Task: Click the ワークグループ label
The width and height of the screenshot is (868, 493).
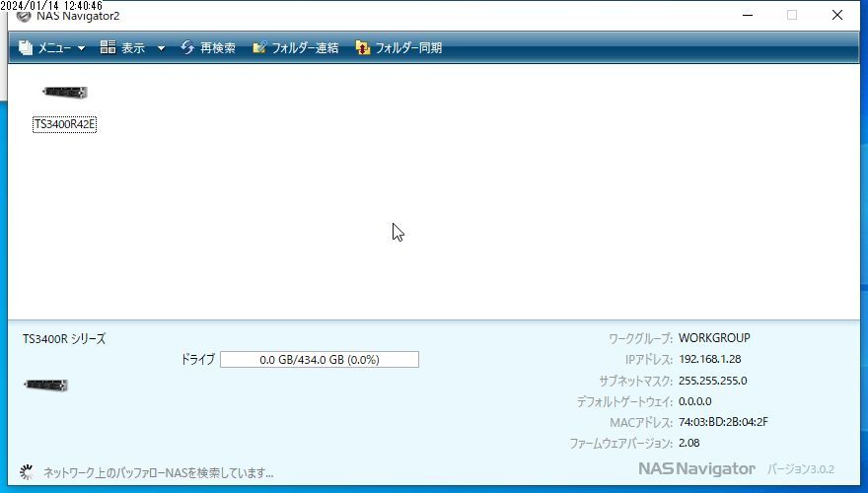Action: pyautogui.click(x=640, y=338)
